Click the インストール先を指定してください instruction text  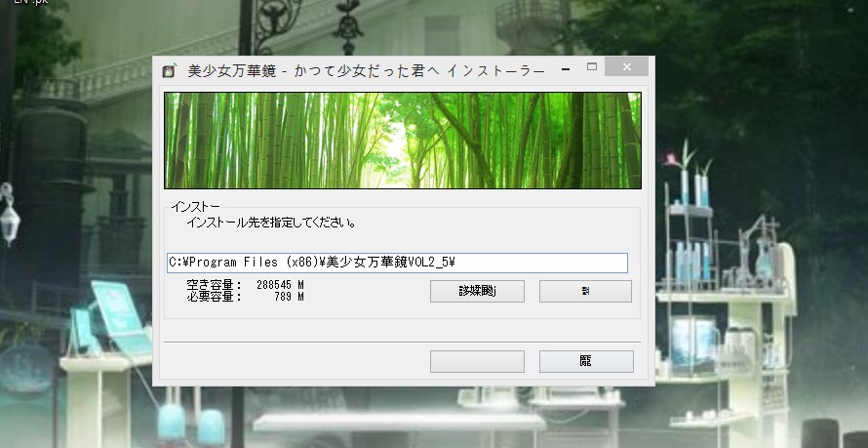pyautogui.click(x=270, y=224)
